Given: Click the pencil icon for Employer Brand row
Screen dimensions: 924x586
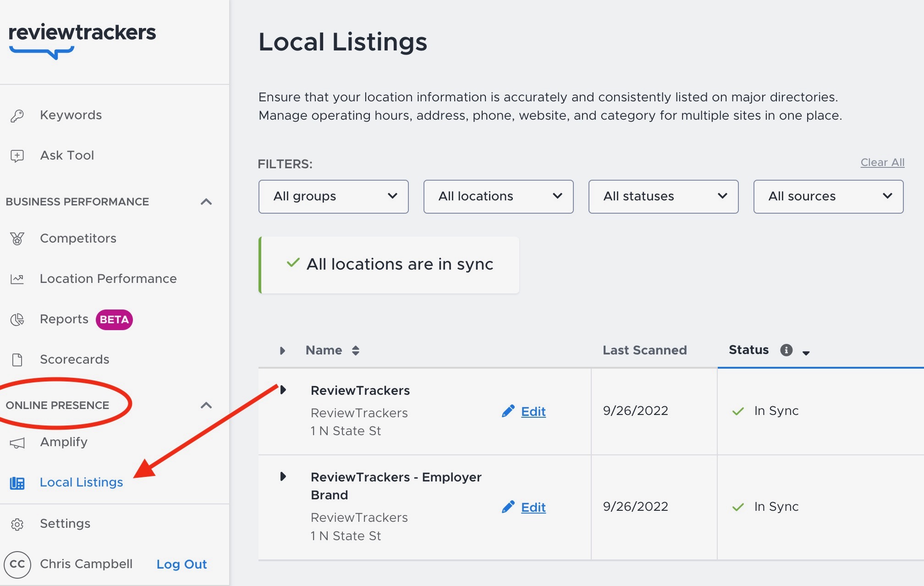Looking at the screenshot, I should pyautogui.click(x=508, y=507).
